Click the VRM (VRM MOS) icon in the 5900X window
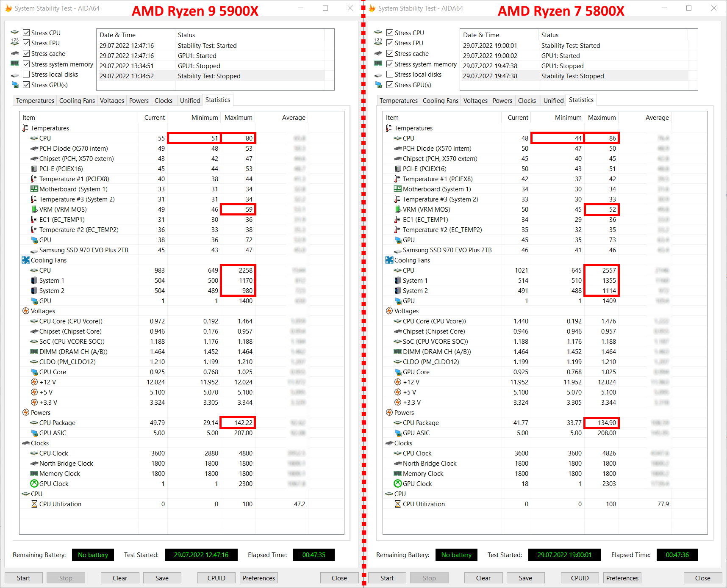 pyautogui.click(x=34, y=209)
